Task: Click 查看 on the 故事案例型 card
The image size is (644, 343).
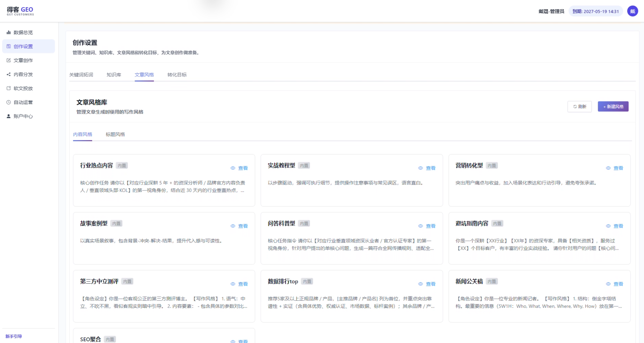Action: pos(243,226)
